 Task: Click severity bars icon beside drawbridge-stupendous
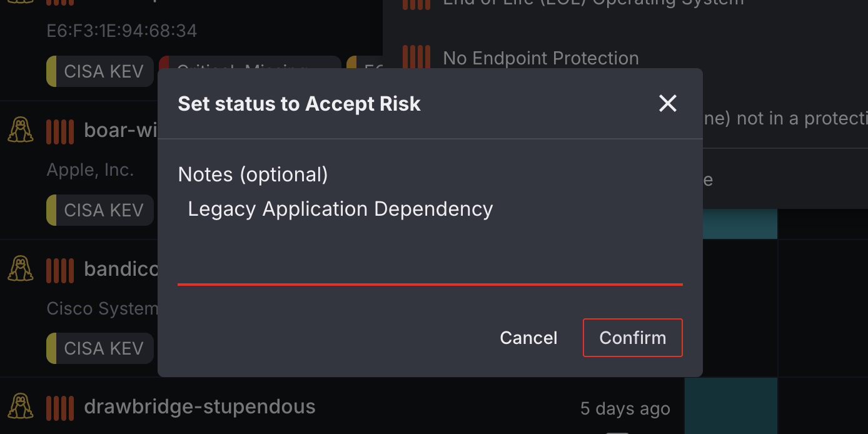pos(60,408)
